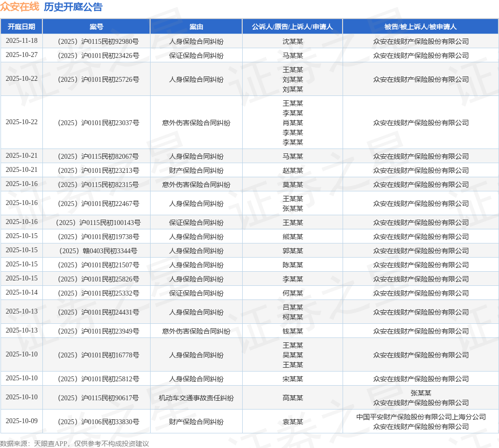The width and height of the screenshot is (499, 448).
Task: Click case number 沪0101民初23037号
Action: (x=98, y=122)
